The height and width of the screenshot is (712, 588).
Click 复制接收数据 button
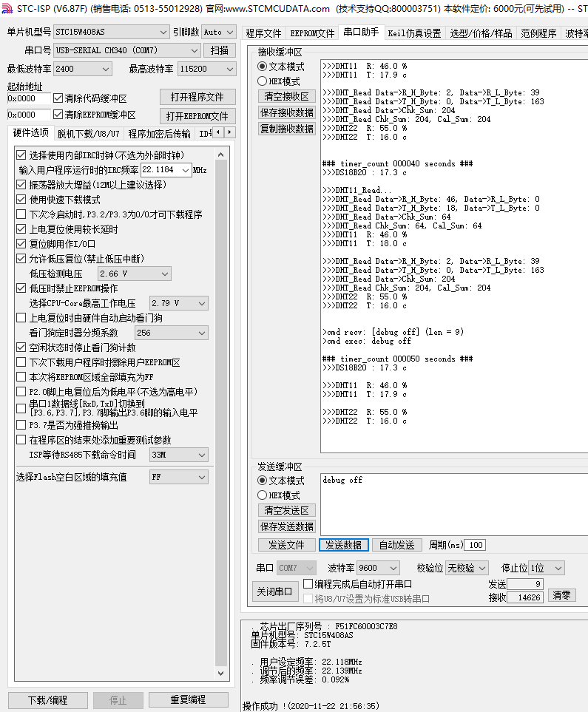(287, 129)
